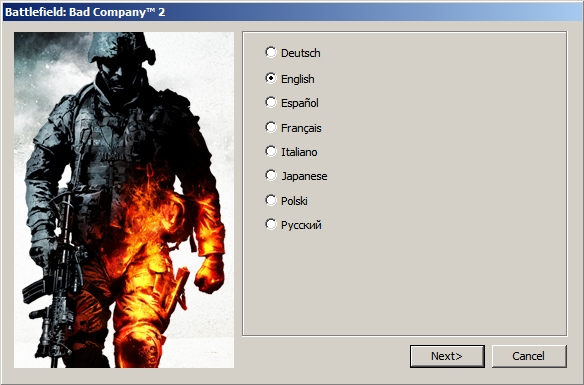Select the Русский radio button circle
This screenshot has width=584, height=385.
(271, 224)
